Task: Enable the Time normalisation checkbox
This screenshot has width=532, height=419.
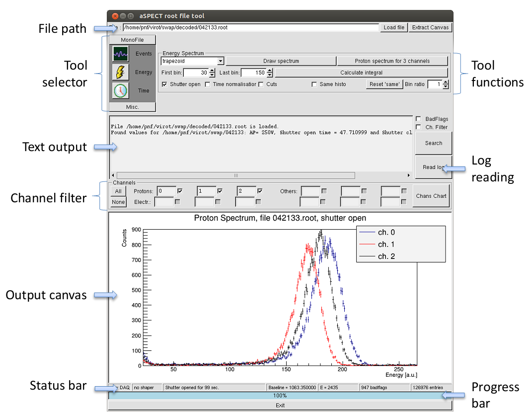Action: 208,84
